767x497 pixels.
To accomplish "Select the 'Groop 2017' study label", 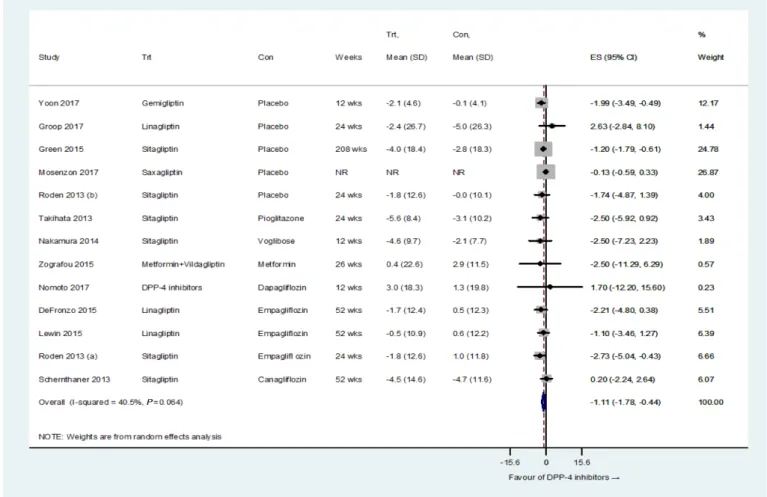I will click(61, 126).
